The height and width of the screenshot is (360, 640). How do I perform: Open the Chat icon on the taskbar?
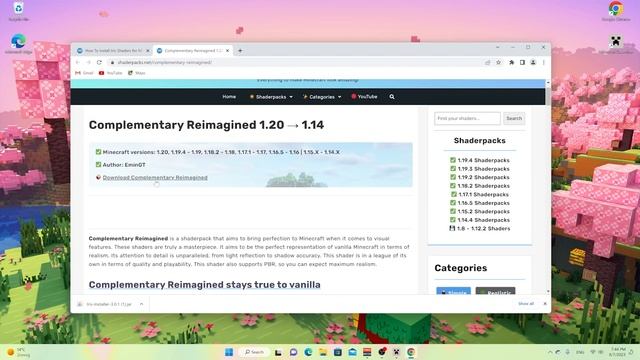(x=293, y=352)
